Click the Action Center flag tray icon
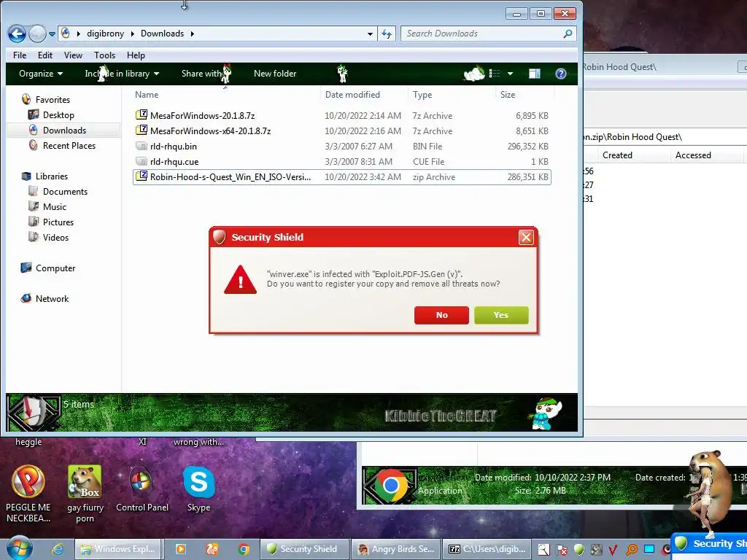The image size is (747, 560). pyautogui.click(x=561, y=550)
